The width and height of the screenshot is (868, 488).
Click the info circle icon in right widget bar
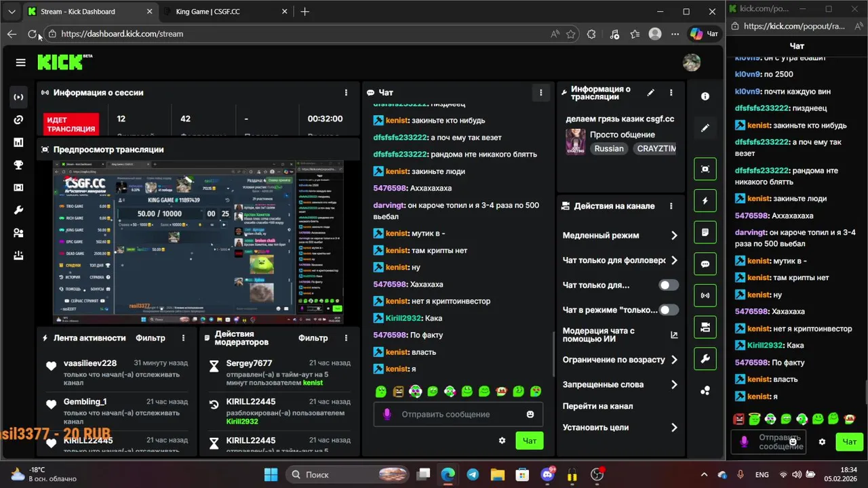tap(705, 96)
